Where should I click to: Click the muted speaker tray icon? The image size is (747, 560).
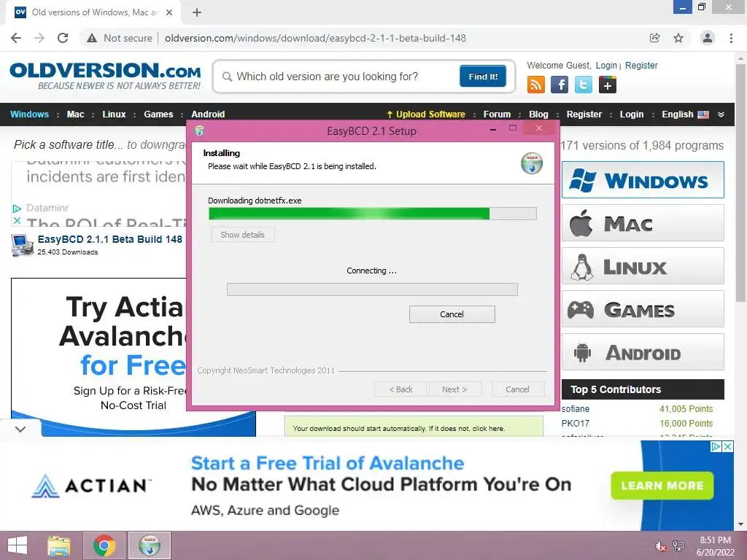[659, 545]
